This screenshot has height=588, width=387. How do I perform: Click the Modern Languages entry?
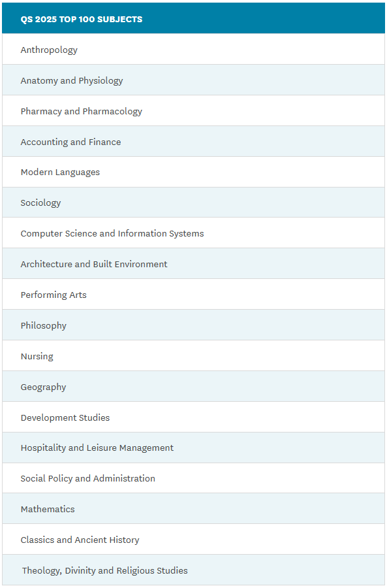193,172
